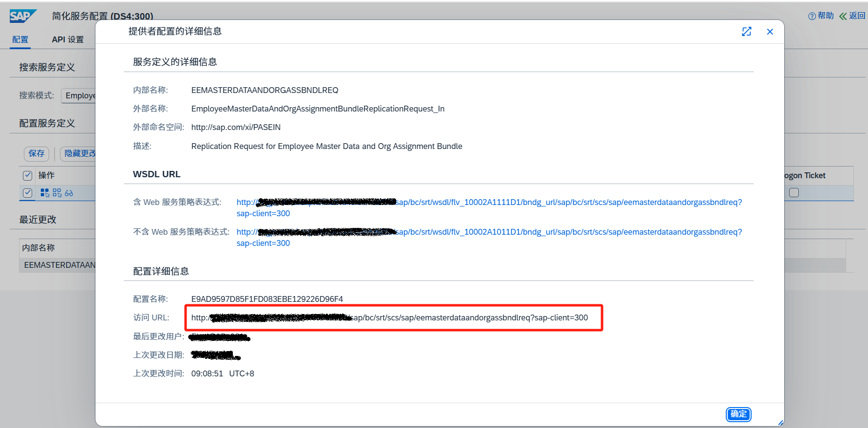
Task: Open the 帮助 help link
Action: point(821,16)
